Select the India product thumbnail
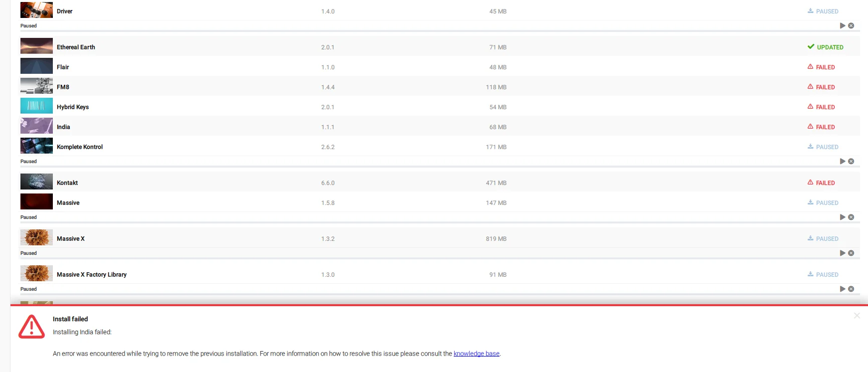868x372 pixels. pos(36,126)
